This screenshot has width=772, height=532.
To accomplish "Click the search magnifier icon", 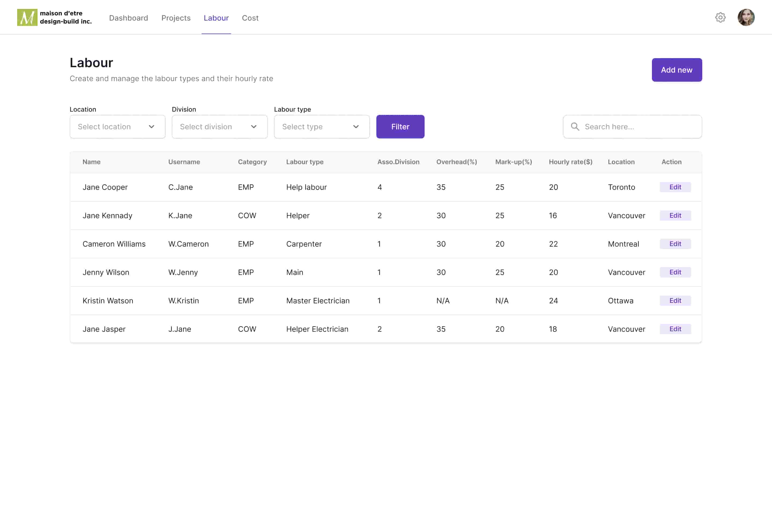I will point(575,127).
